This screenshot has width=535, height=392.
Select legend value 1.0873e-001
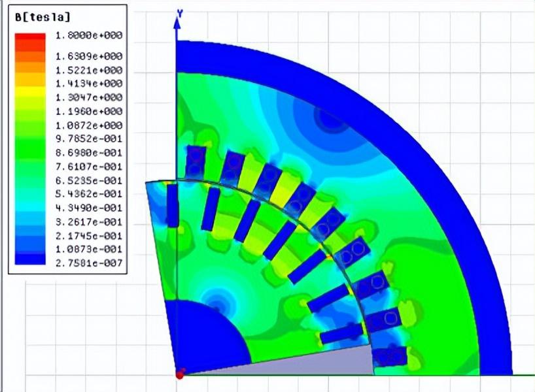(x=89, y=249)
